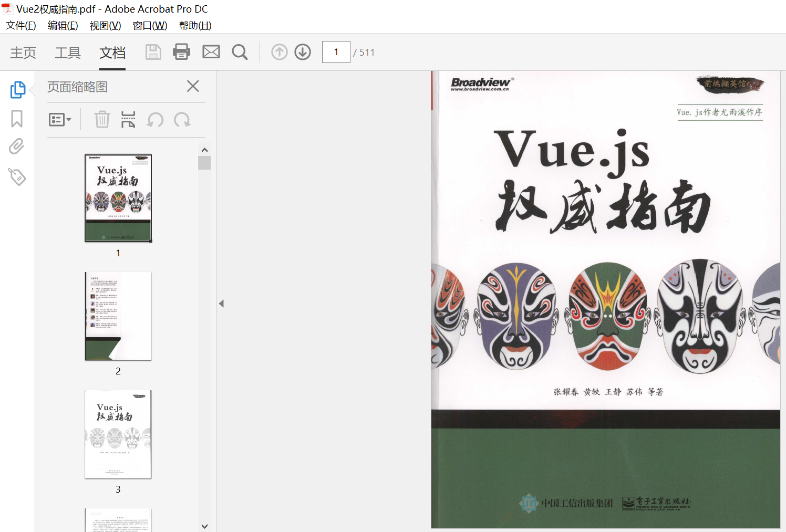Open the 视图(V) menu
Screen dimensions: 786x532
coord(105,26)
